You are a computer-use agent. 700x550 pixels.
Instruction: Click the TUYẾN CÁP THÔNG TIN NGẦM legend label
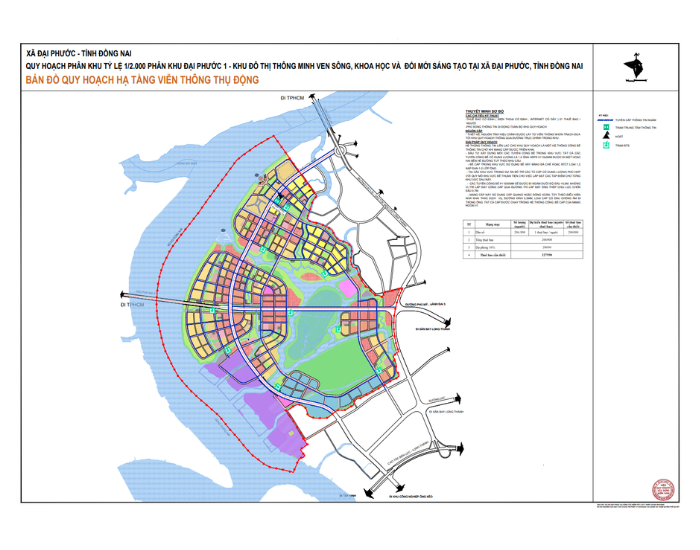click(636, 120)
